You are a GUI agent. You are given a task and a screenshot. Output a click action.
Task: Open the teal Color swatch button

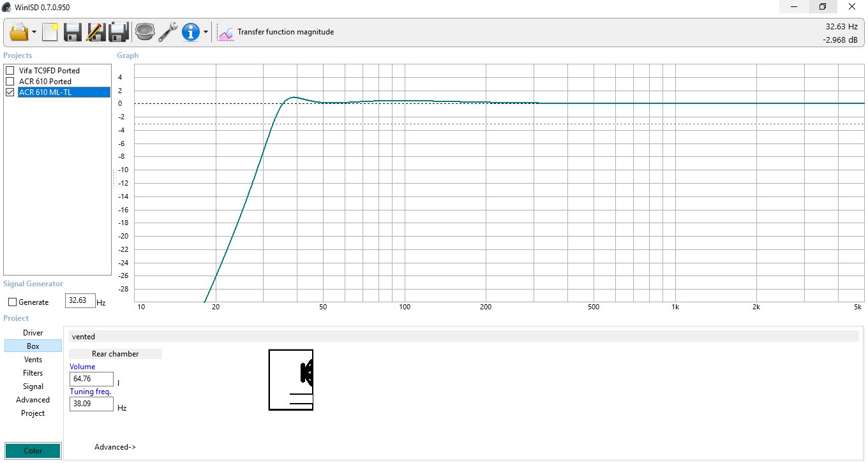[33, 450]
